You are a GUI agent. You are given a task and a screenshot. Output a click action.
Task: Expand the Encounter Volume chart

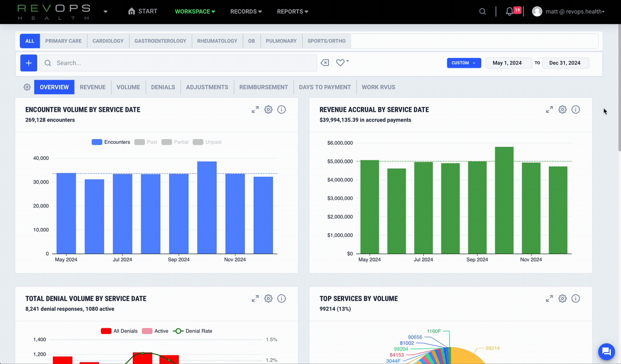[255, 110]
